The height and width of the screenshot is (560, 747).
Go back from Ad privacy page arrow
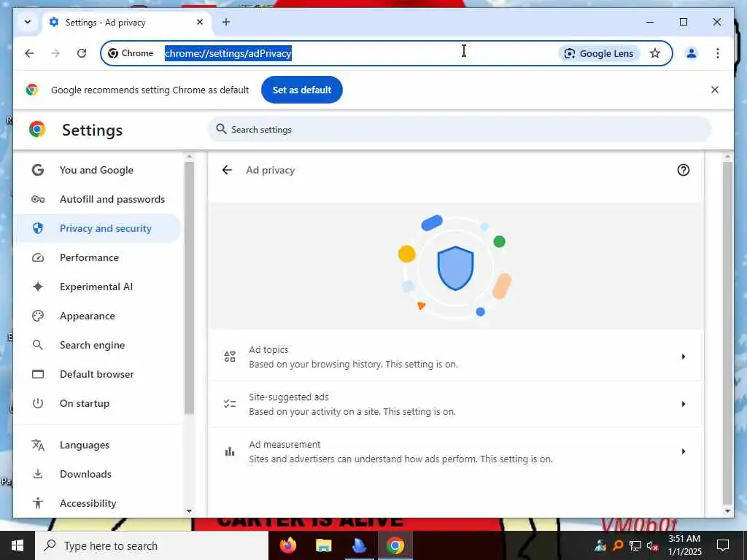[227, 170]
